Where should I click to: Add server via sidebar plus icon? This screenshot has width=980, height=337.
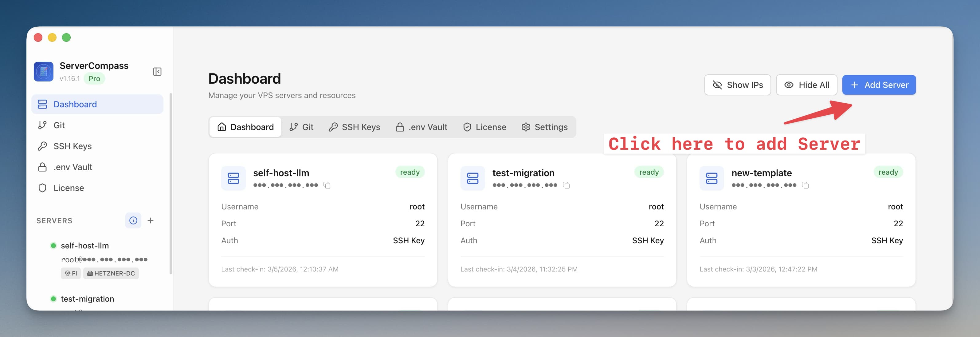(151, 220)
